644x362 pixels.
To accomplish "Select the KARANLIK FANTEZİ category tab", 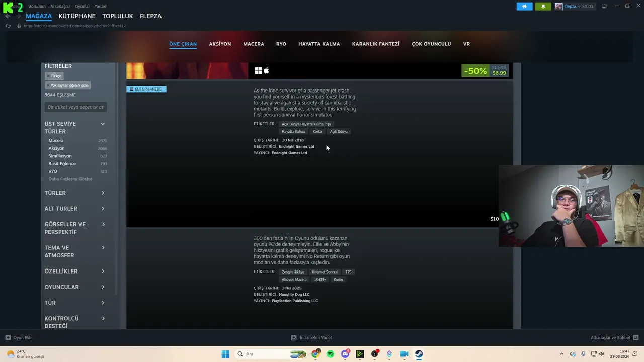I will click(x=376, y=44).
